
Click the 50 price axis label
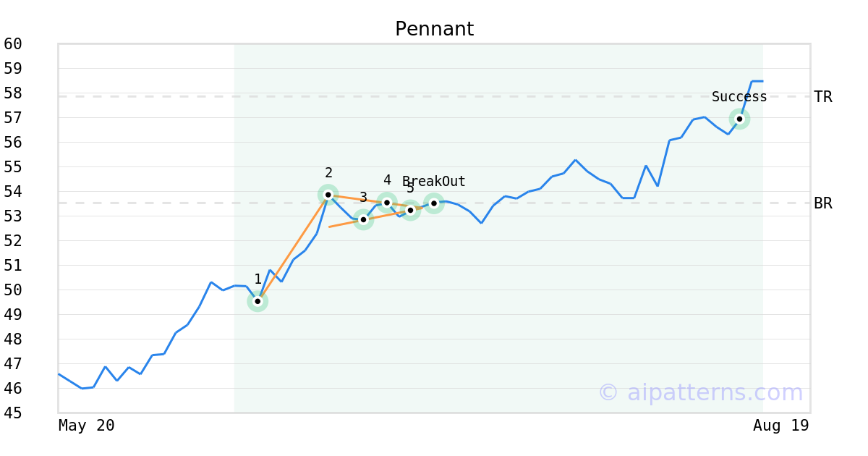coord(13,290)
